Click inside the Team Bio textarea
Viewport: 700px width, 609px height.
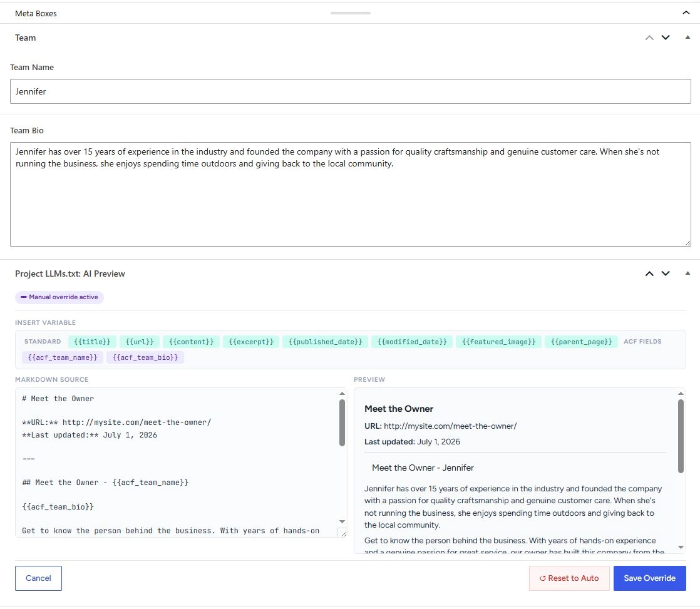coord(350,194)
